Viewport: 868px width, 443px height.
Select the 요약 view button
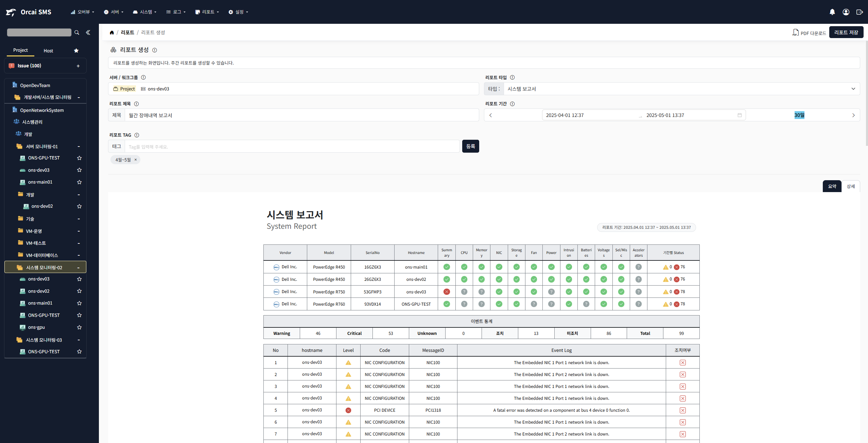pos(832,186)
